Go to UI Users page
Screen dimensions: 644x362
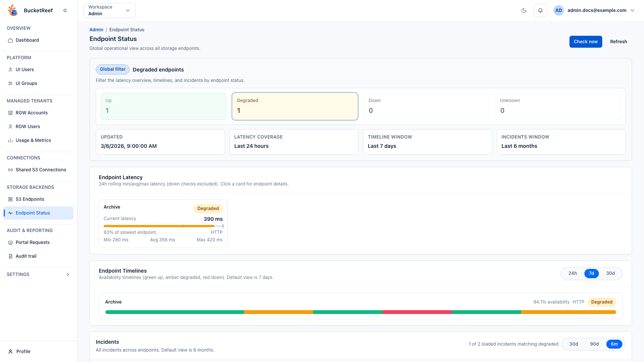38,70
